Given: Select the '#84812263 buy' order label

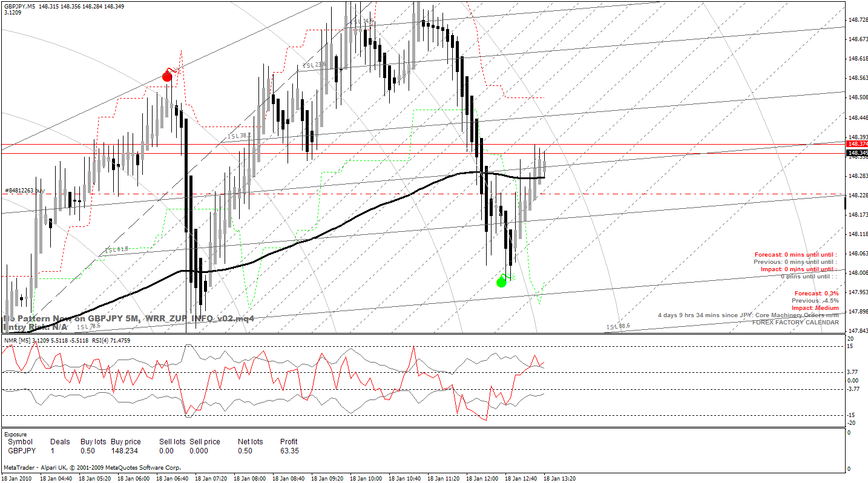Looking at the screenshot, I should [25, 191].
